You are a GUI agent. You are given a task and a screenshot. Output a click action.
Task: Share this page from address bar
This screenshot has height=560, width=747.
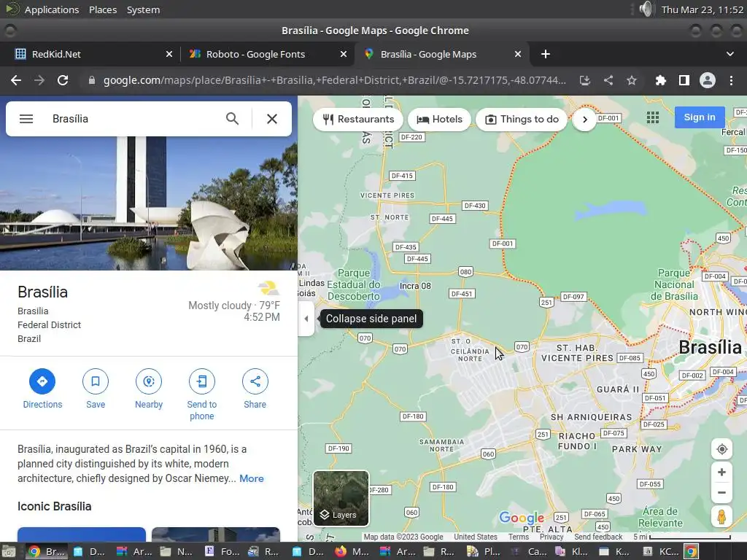tap(608, 80)
